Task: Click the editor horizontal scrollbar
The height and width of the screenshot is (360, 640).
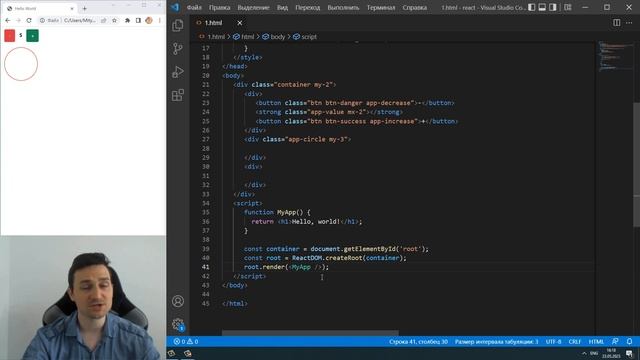Action: coord(310,333)
